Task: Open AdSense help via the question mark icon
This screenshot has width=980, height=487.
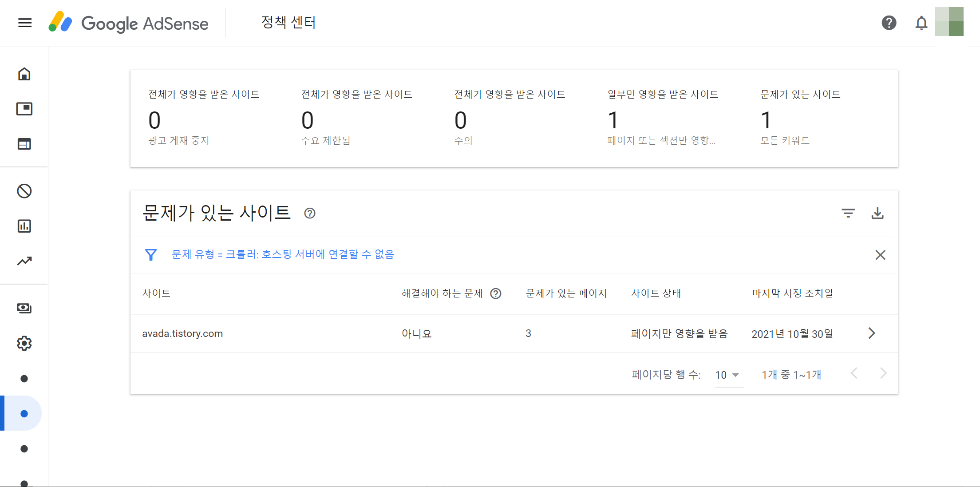Action: click(888, 23)
